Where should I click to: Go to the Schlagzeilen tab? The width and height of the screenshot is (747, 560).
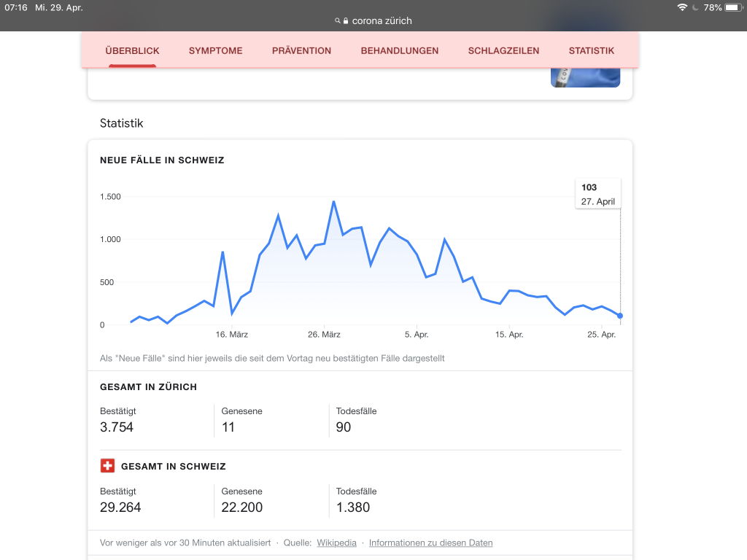503,51
